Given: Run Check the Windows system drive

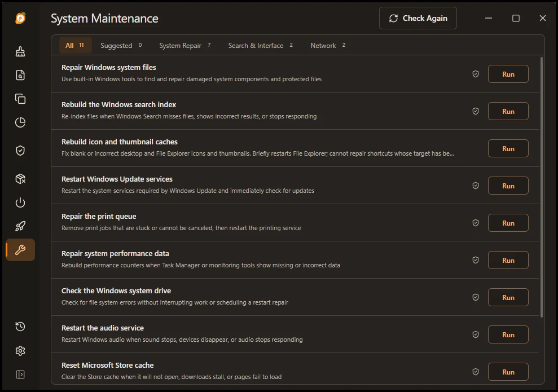Looking at the screenshot, I should click(508, 297).
